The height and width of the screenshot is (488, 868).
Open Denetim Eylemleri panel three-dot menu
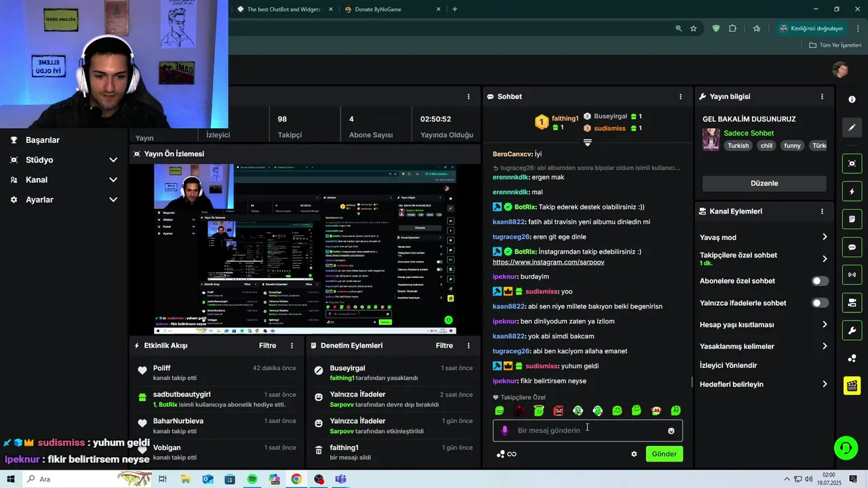469,346
